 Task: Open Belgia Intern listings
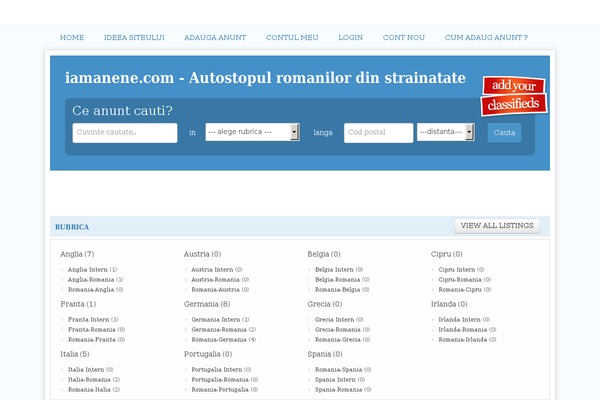pyautogui.click(x=339, y=269)
